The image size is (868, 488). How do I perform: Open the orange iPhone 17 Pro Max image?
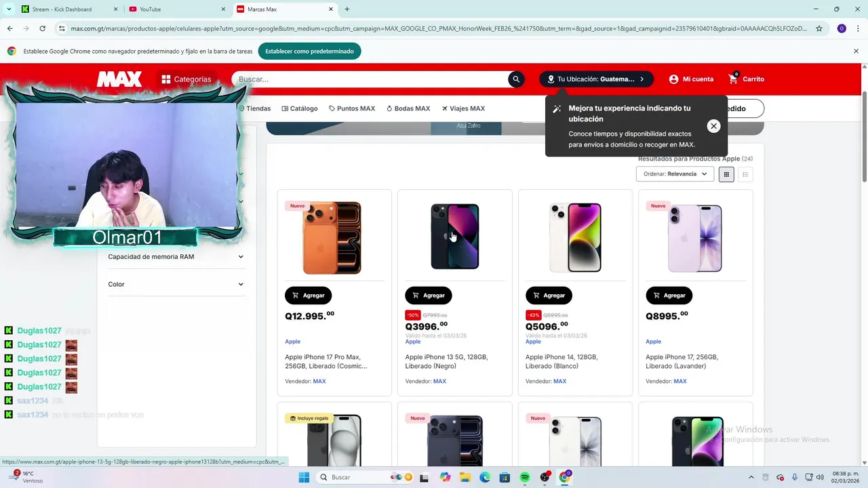(x=332, y=238)
